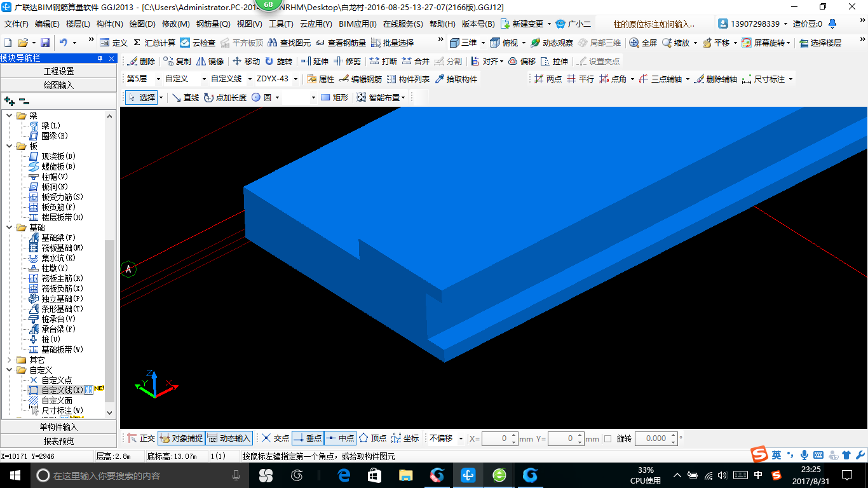Open the 三维 view dropdown arrow

click(483, 43)
